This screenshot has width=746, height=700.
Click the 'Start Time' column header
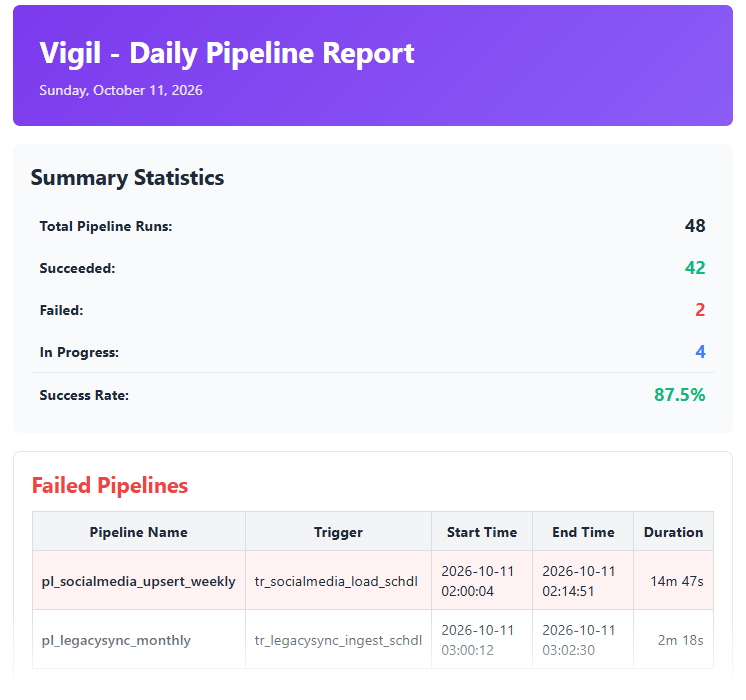tap(482, 532)
